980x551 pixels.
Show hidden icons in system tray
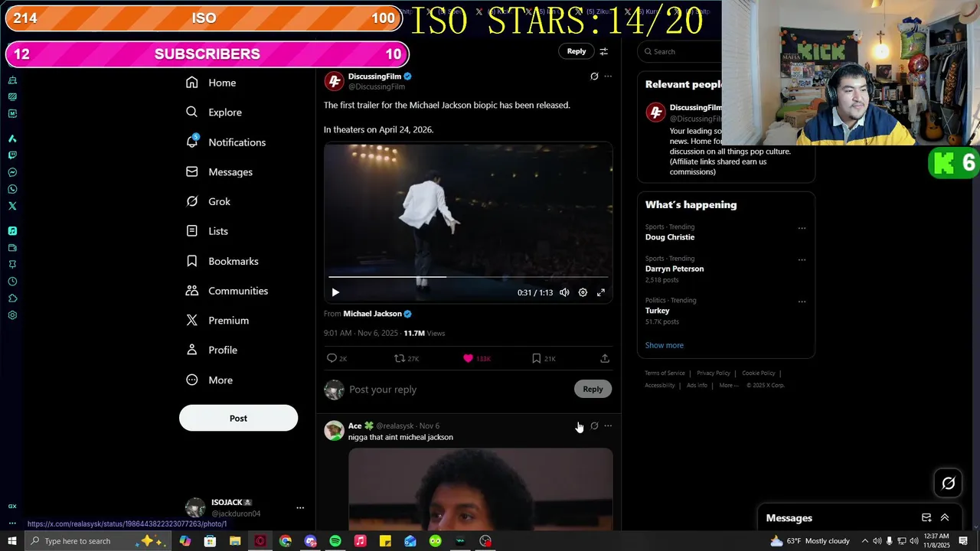point(865,541)
